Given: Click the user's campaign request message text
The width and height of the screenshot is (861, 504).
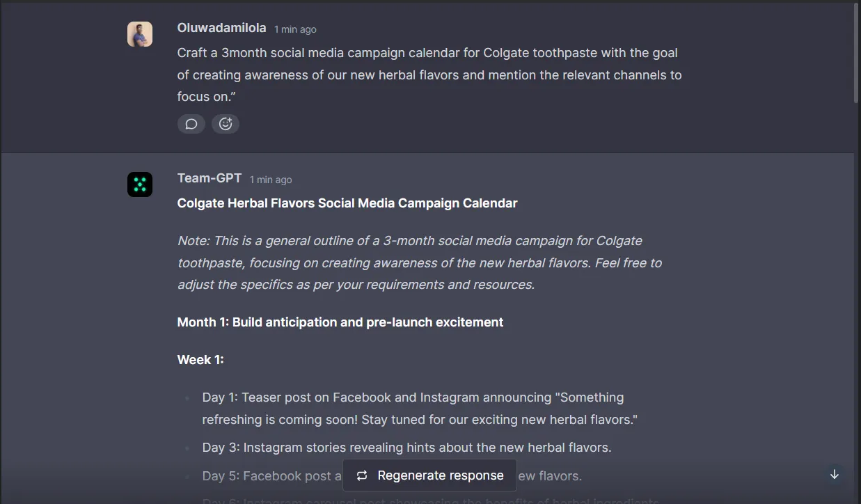Looking at the screenshot, I should tap(429, 74).
